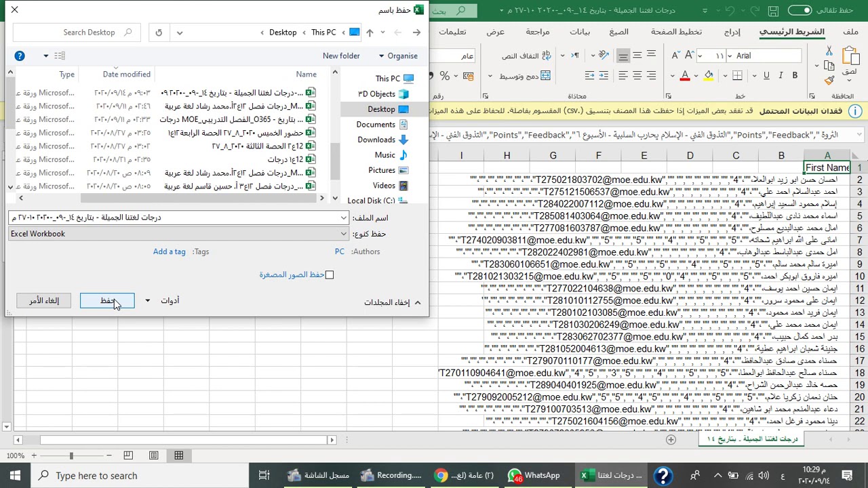
Task: Click the Percent Style icon
Action: [445, 76]
